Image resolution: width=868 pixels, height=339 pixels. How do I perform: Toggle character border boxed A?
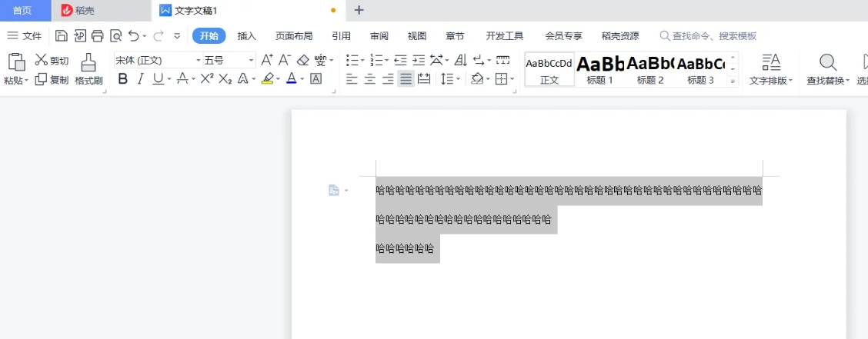(x=315, y=79)
